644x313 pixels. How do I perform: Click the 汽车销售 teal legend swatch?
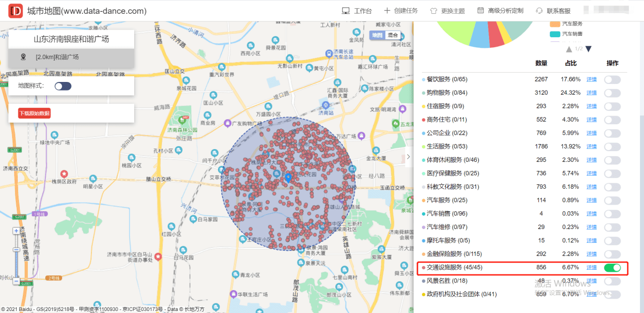[554, 34]
